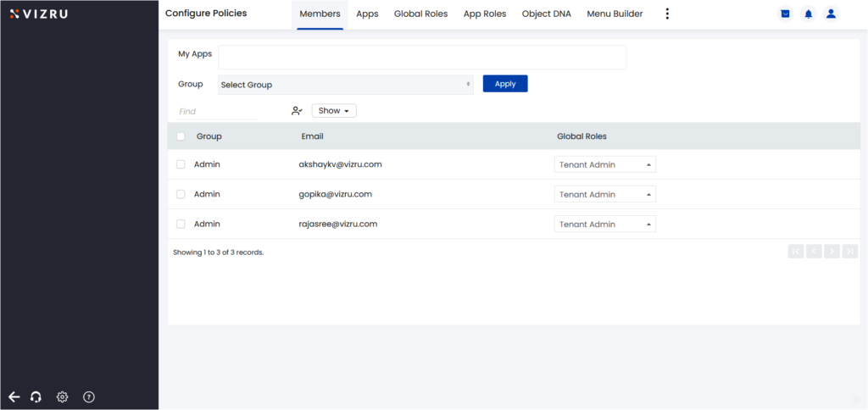Click the user check icon beside Show
This screenshot has height=410, width=868.
point(297,111)
